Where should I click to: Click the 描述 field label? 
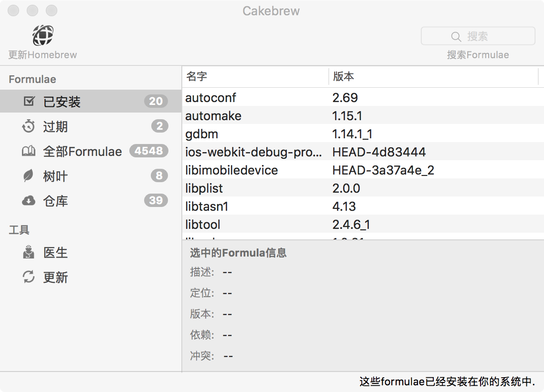[x=202, y=272]
